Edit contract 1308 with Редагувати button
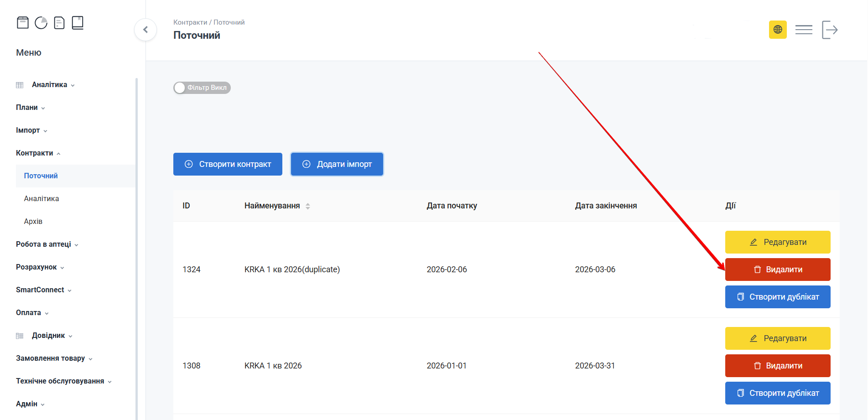Viewport: 868px width, 420px height. pyautogui.click(x=778, y=338)
